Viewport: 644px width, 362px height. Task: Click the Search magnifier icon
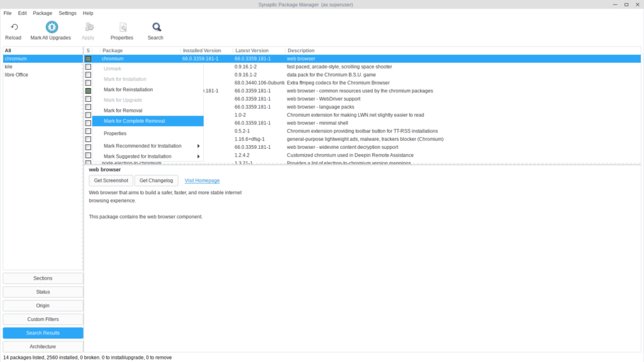157,27
